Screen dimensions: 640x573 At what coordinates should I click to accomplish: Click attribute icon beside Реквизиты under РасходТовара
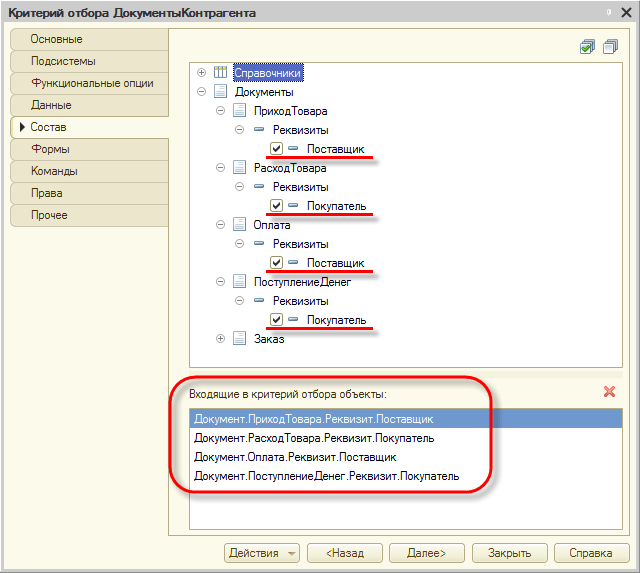[259, 187]
